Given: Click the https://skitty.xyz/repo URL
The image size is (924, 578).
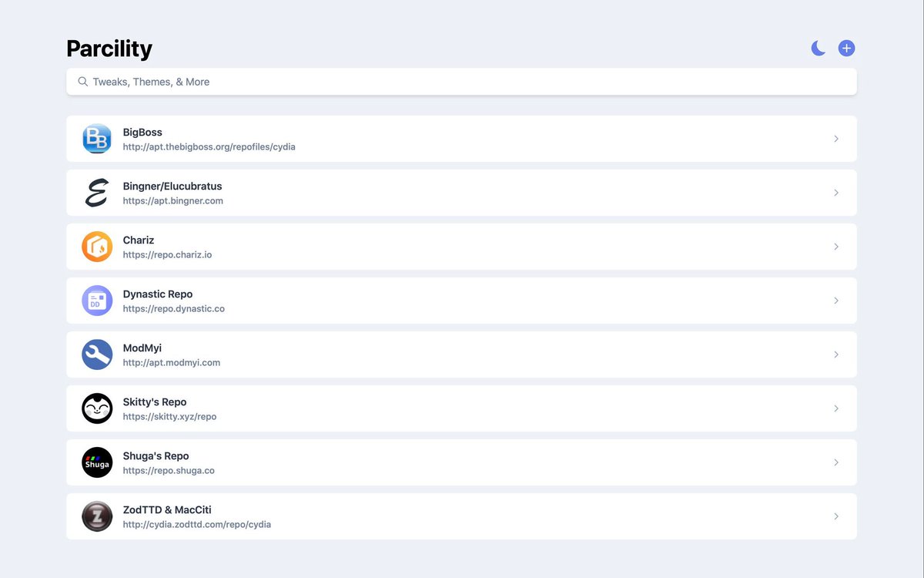Looking at the screenshot, I should 170,416.
